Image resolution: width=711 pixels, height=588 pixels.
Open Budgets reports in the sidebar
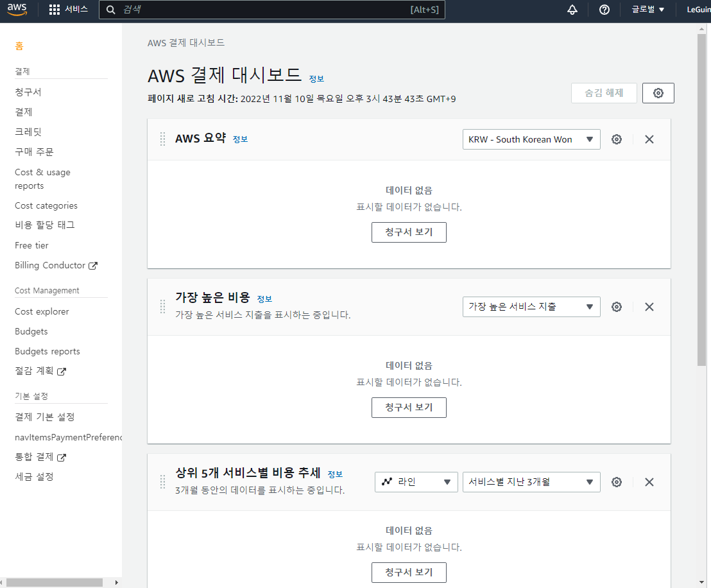click(47, 352)
